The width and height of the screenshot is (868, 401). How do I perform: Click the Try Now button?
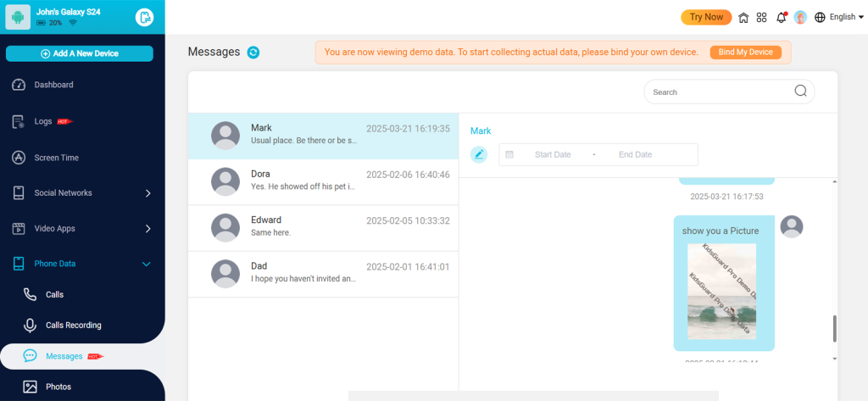tap(706, 17)
